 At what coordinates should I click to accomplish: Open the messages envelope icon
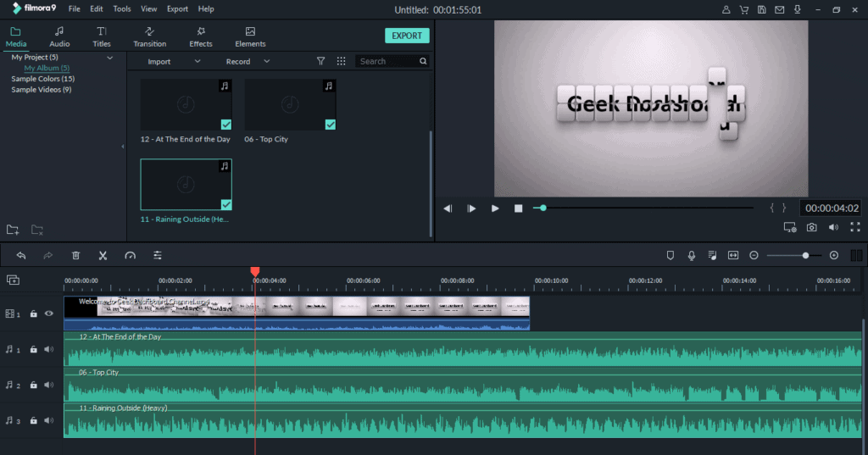[x=780, y=9]
